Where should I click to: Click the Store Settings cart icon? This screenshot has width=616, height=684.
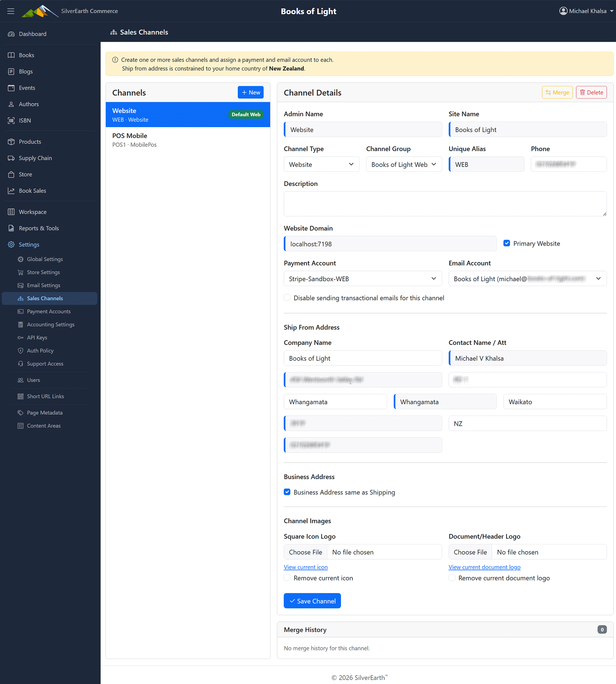(21, 272)
